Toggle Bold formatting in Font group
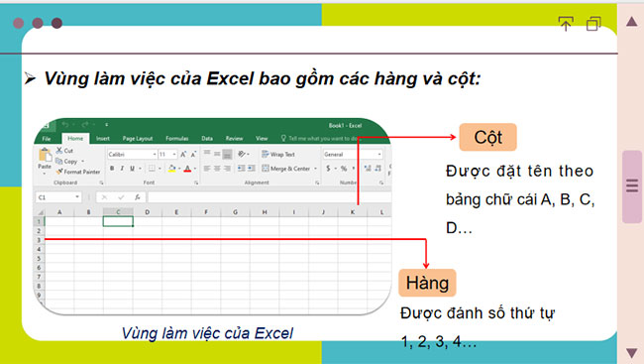644x364 pixels. point(112,169)
